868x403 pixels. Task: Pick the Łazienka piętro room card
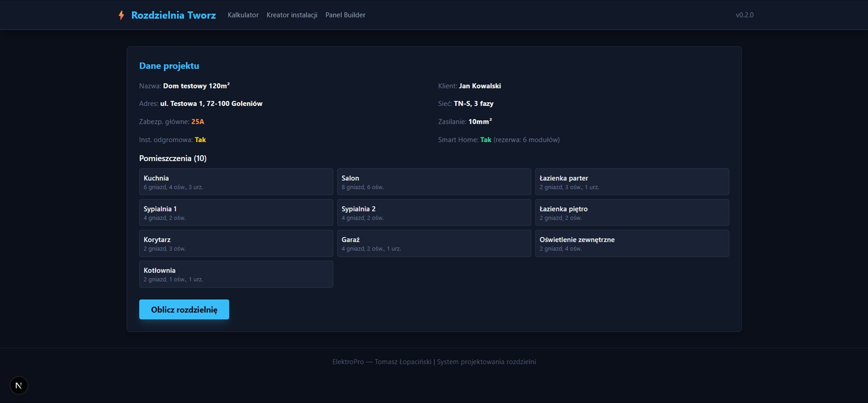tap(632, 213)
